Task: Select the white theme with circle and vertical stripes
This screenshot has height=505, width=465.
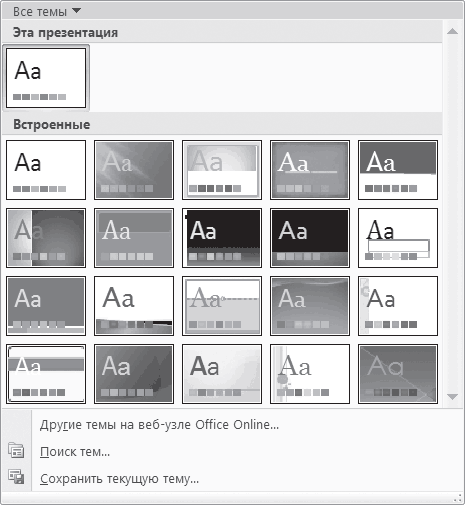Action: (310, 374)
